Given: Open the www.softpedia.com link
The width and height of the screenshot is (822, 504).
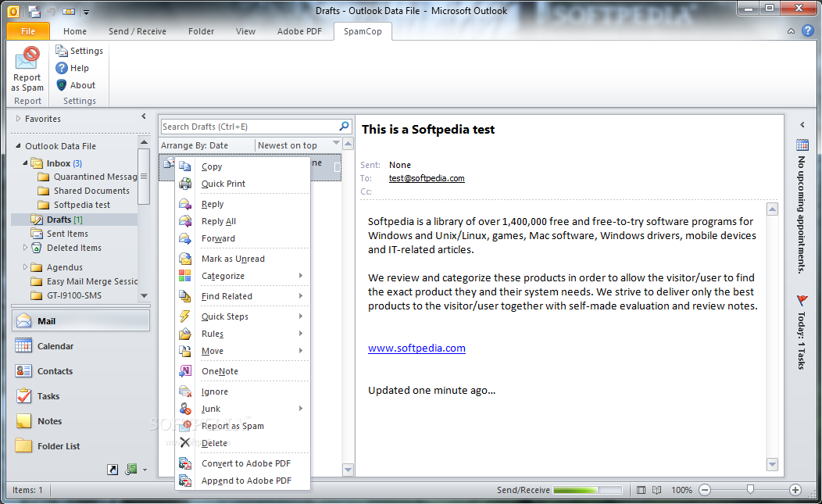Looking at the screenshot, I should tap(416, 349).
